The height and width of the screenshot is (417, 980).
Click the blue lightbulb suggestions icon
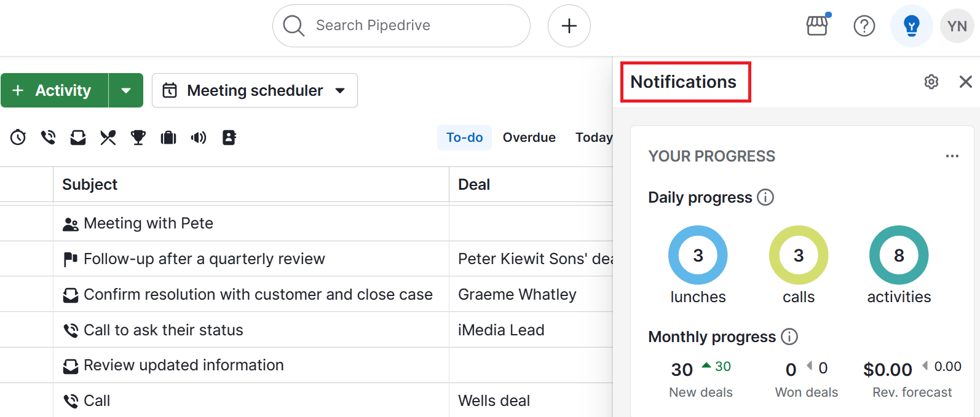tap(911, 26)
